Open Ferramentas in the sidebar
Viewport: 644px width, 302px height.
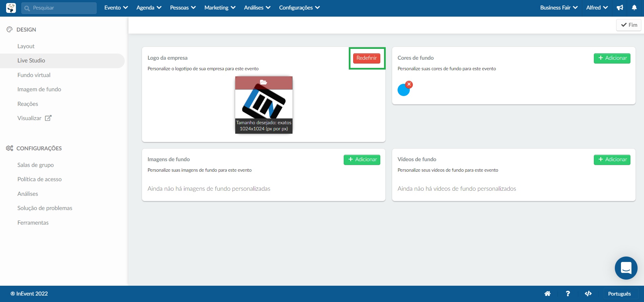pyautogui.click(x=33, y=223)
